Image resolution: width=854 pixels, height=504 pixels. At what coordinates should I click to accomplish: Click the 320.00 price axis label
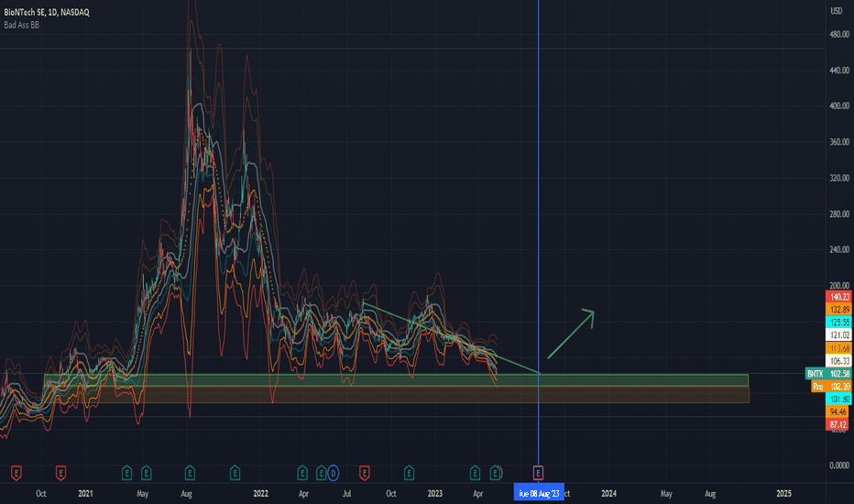pos(838,178)
